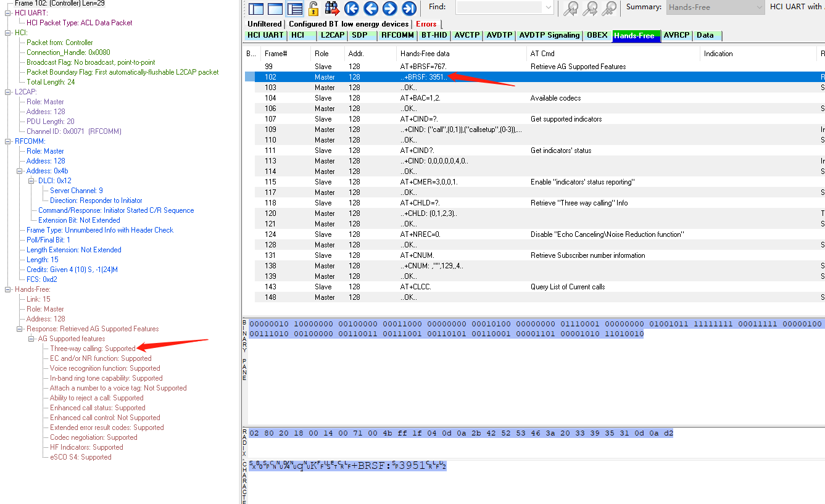
Task: Select tree item Server Channel: 9
Action: tap(77, 191)
